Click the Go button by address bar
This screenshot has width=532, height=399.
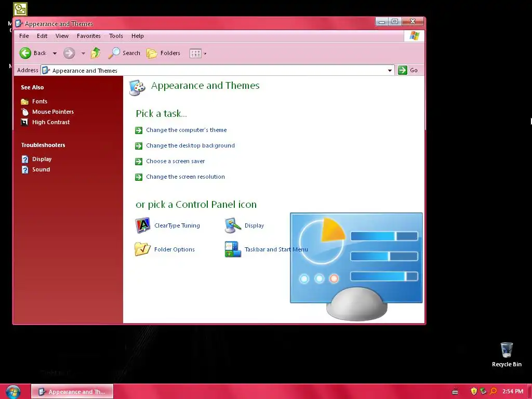(x=408, y=70)
